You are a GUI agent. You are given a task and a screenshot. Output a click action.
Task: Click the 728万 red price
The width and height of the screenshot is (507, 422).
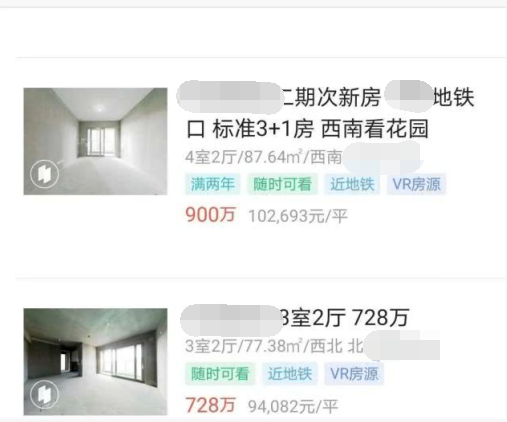211,405
